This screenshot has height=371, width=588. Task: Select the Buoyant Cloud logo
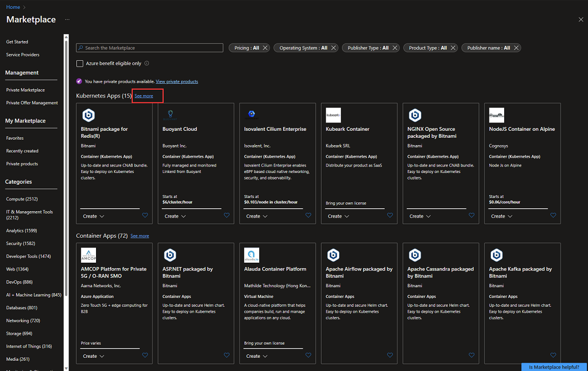[170, 115]
